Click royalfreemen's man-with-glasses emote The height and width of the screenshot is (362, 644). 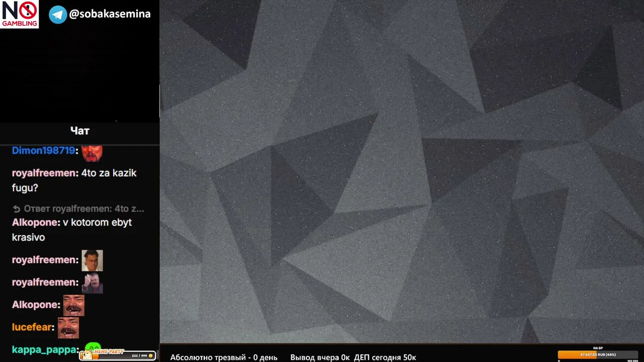click(x=92, y=260)
